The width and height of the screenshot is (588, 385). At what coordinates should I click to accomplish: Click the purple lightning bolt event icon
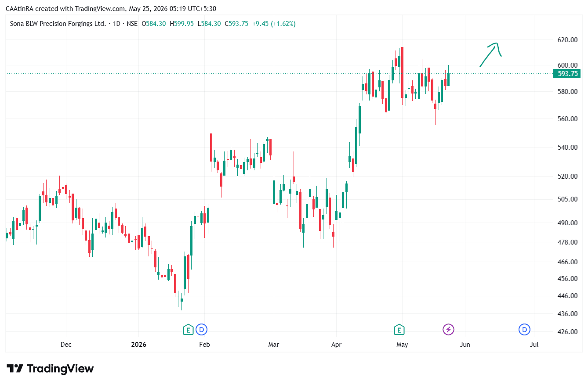pos(448,329)
